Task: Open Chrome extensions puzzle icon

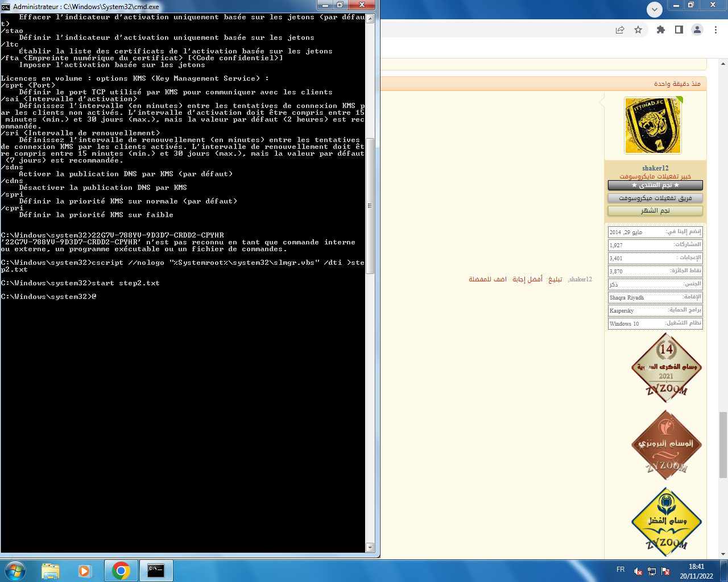Action: pyautogui.click(x=661, y=30)
